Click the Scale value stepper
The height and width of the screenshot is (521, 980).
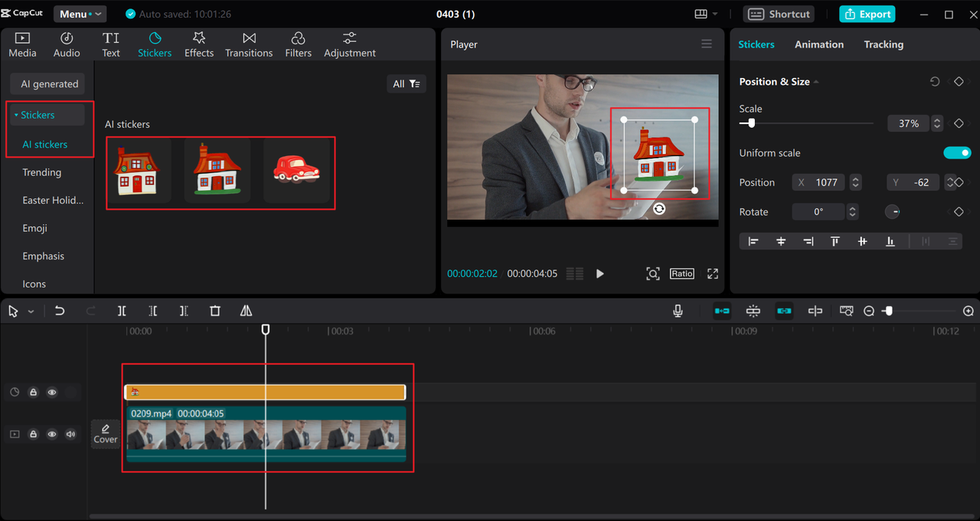[938, 123]
